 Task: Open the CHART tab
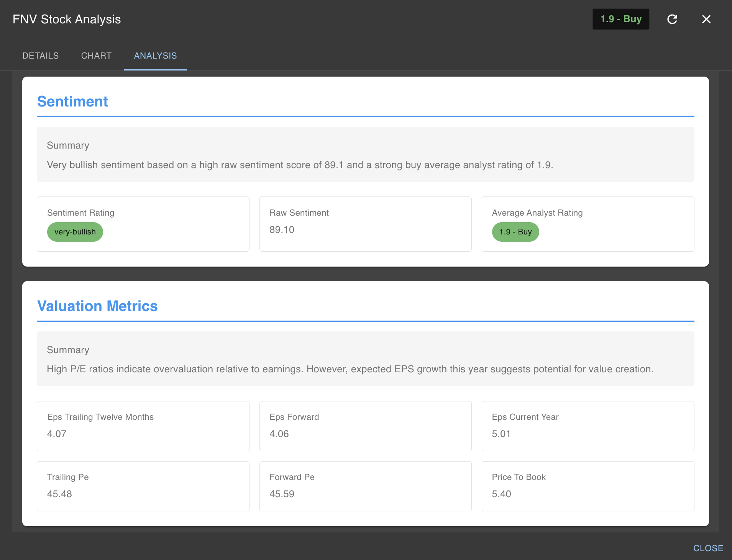click(96, 56)
